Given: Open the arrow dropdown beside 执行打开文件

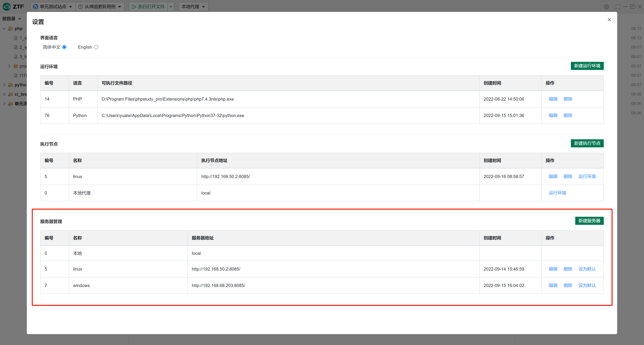Looking at the screenshot, I should (171, 7).
